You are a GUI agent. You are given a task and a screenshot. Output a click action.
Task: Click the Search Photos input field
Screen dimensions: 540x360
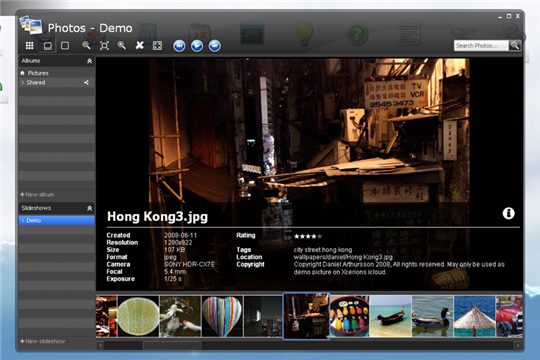point(481,45)
